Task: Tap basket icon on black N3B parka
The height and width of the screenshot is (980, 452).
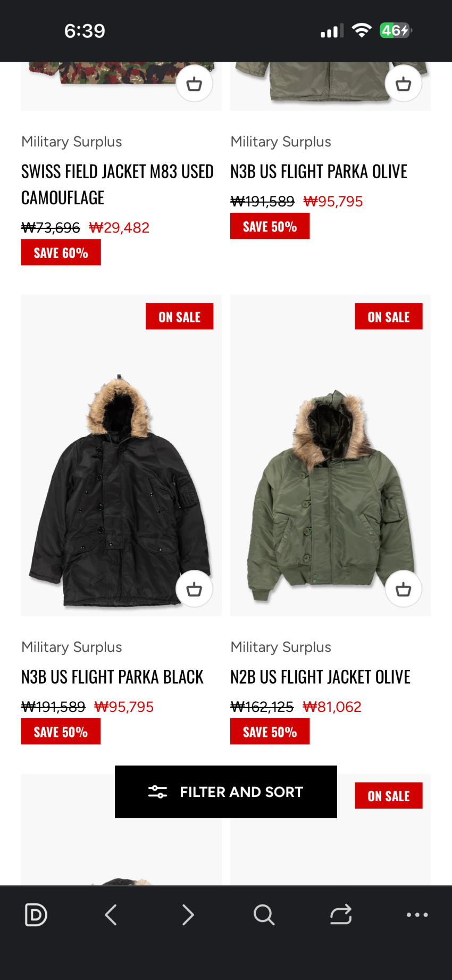Action: 194,589
